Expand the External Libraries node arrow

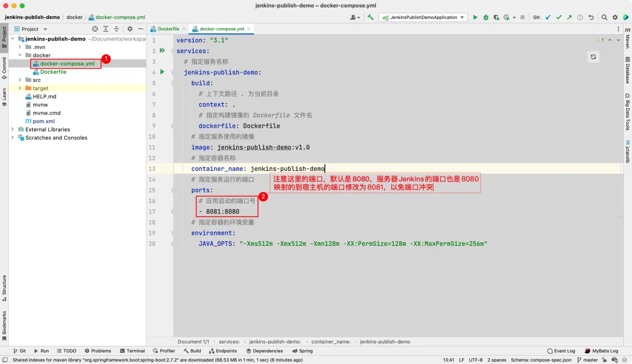[x=12, y=129]
